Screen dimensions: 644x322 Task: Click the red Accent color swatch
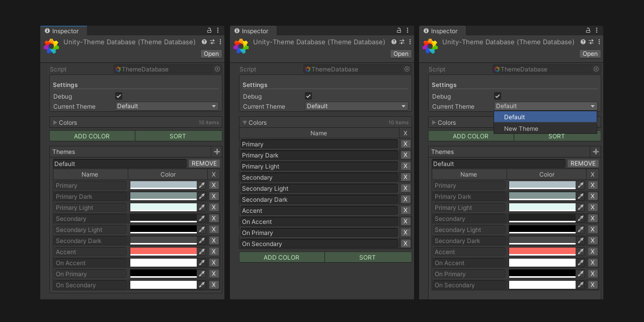click(x=164, y=251)
